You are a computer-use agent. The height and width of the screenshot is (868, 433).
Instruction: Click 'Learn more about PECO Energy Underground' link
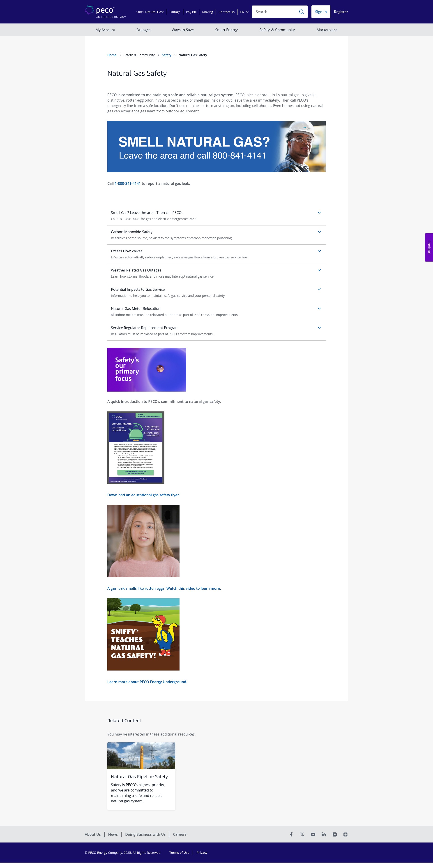(147, 682)
